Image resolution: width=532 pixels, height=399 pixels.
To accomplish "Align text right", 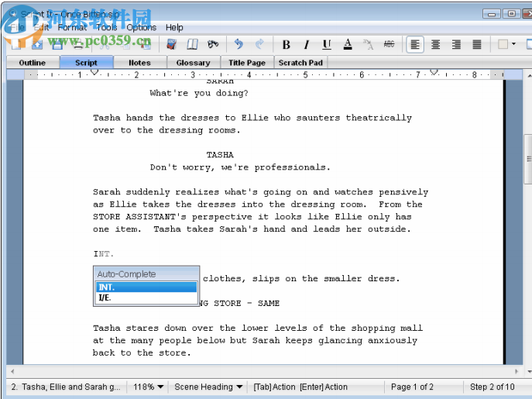I will pyautogui.click(x=456, y=44).
